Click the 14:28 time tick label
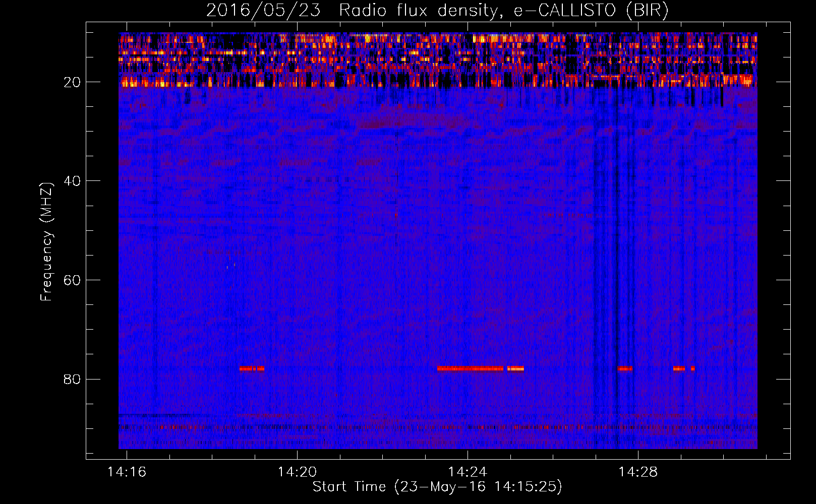The image size is (816, 504). click(x=638, y=472)
